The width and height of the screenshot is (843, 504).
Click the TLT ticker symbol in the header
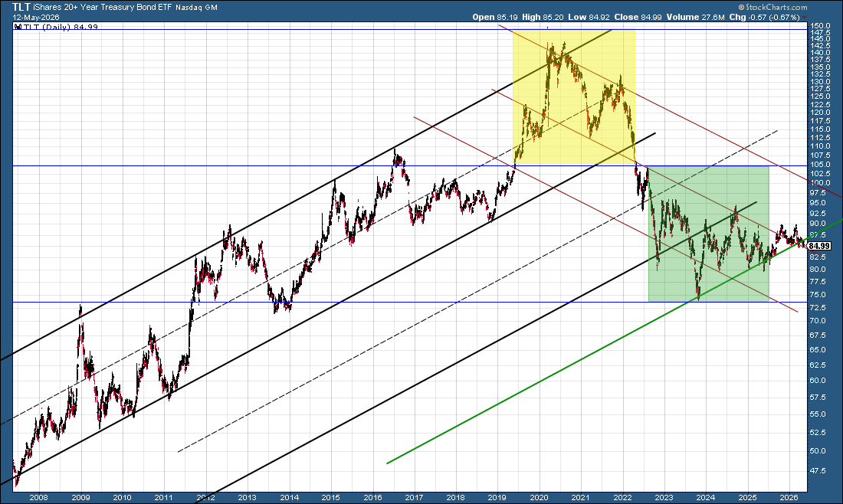(x=21, y=7)
